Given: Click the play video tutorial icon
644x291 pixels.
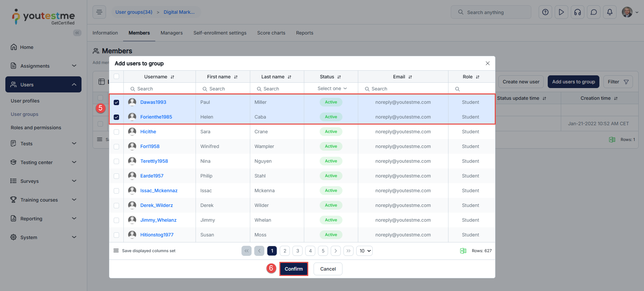Looking at the screenshot, I should point(561,12).
